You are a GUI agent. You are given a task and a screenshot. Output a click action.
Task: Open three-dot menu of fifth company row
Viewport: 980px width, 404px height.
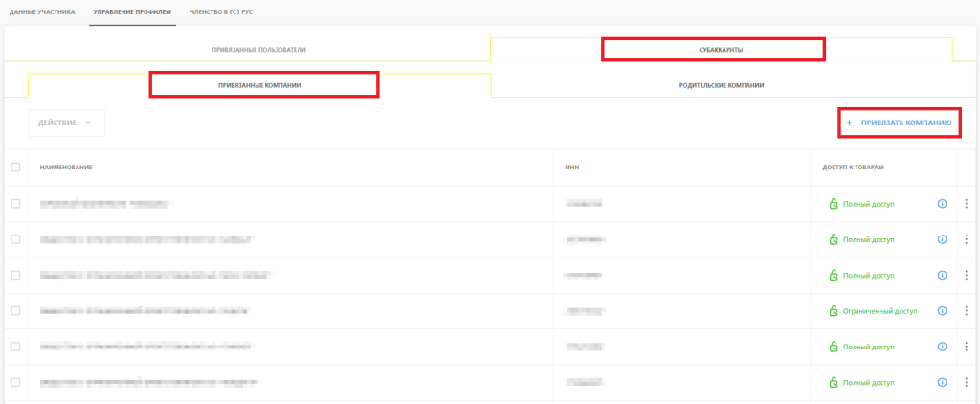pyautogui.click(x=967, y=347)
